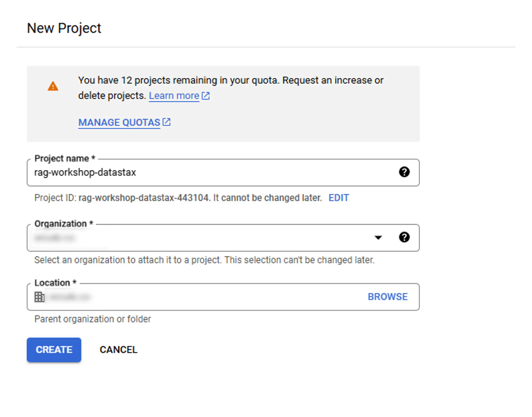Open the Project name help question-mark icon

(x=404, y=172)
